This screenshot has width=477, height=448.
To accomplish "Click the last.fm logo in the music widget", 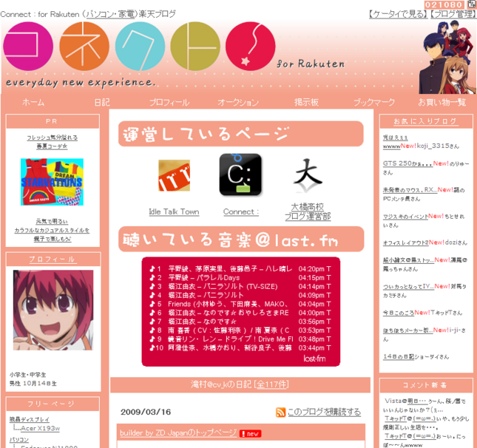I will pyautogui.click(x=314, y=359).
